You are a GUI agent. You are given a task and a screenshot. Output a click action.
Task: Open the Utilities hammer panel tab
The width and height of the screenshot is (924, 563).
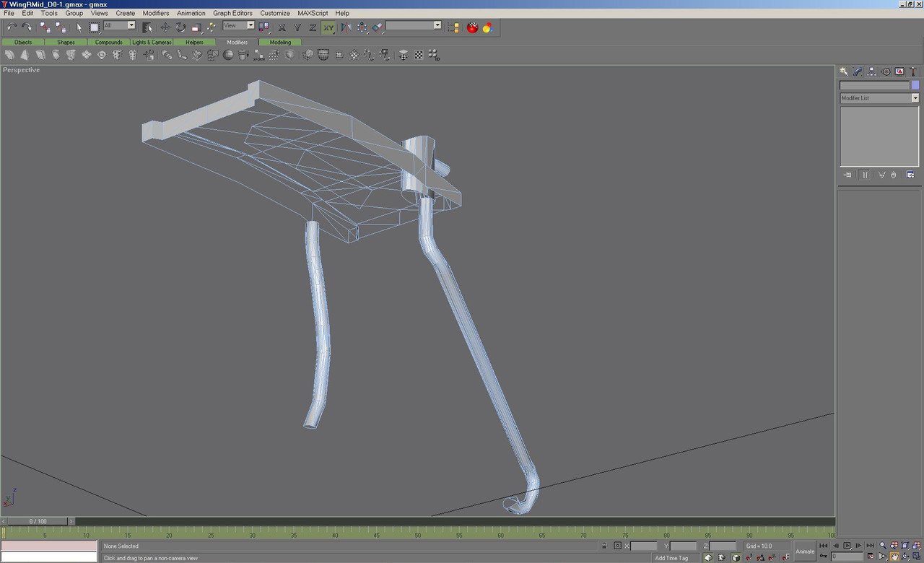click(913, 71)
